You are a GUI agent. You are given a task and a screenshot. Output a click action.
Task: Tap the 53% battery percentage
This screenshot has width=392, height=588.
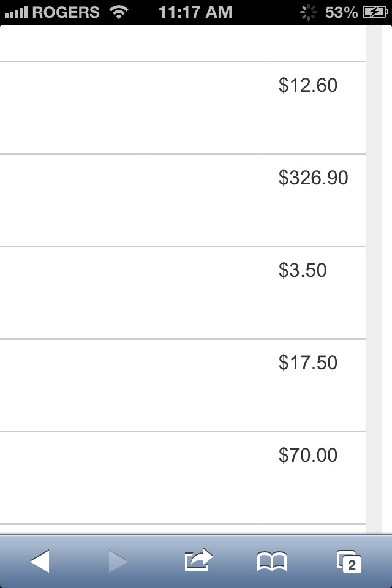(341, 12)
